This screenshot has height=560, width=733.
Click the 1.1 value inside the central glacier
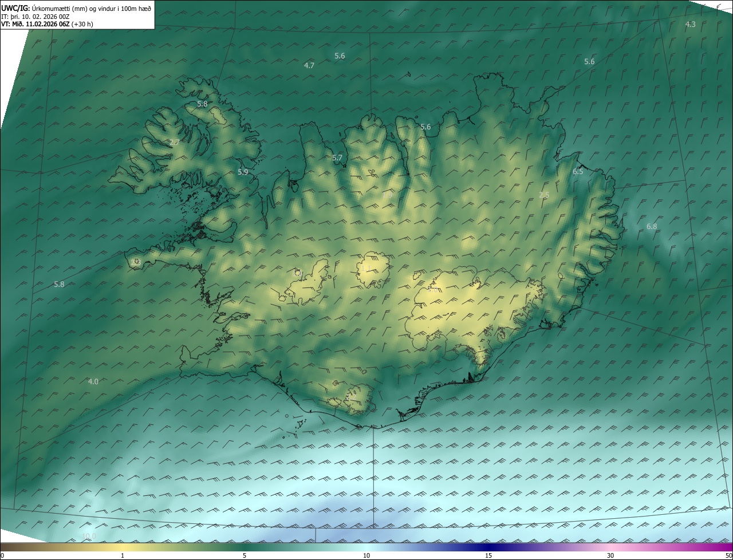pos(365,268)
